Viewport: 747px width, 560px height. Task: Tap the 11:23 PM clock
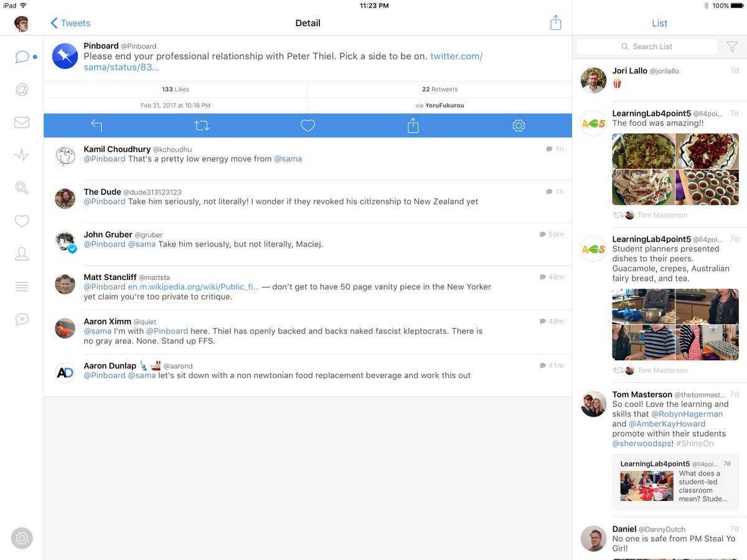click(374, 6)
